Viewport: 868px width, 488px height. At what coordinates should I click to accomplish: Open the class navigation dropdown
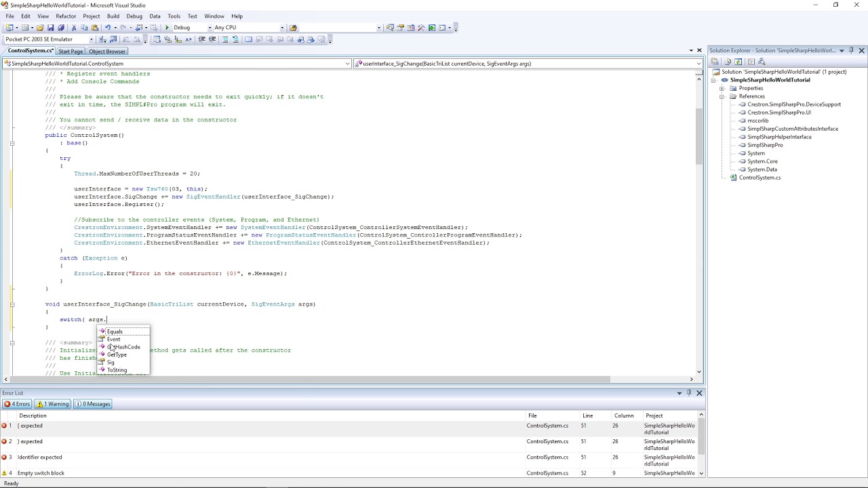348,64
